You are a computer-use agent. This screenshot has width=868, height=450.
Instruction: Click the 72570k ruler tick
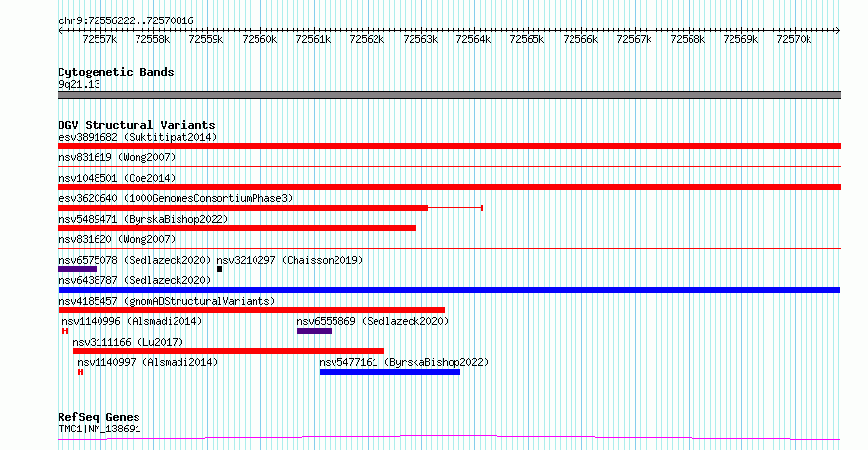(x=795, y=39)
